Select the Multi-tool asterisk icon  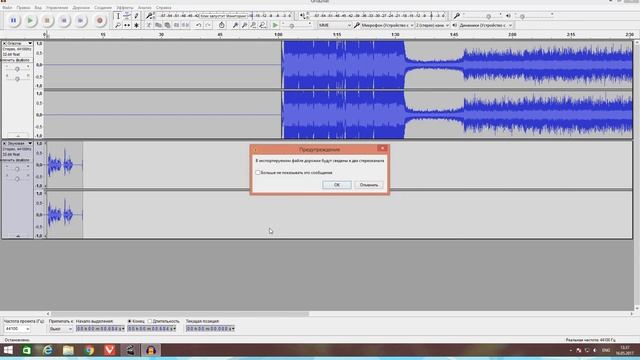tap(136, 25)
